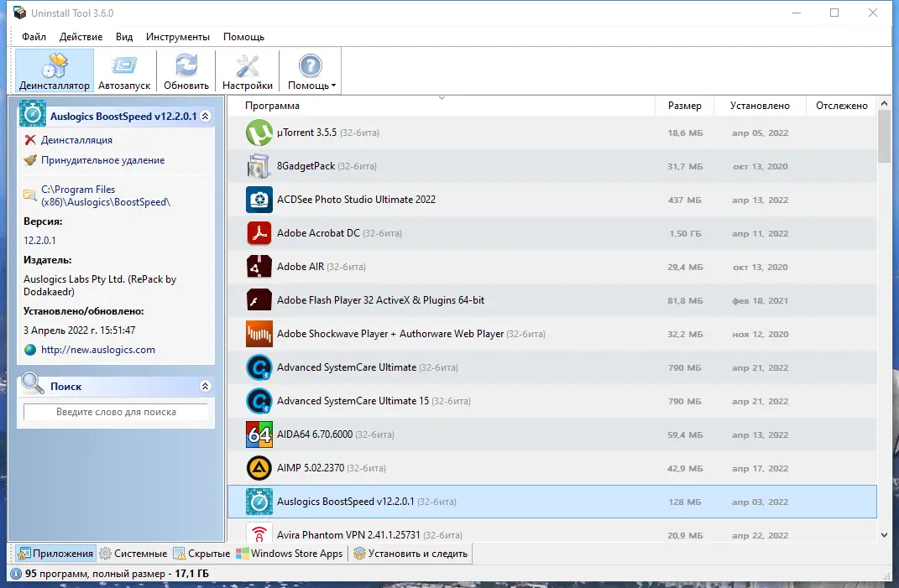Open the C:\Program Files (x86)\Auslogics\BoostSpeed\ path

pyautogui.click(x=106, y=195)
